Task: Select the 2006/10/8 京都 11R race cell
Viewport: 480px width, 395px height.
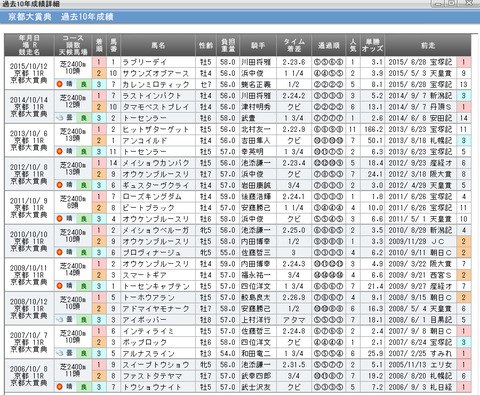Action: point(29,375)
